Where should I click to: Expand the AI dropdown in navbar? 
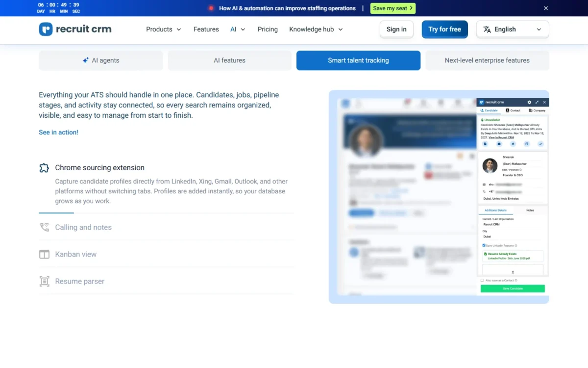tap(238, 29)
